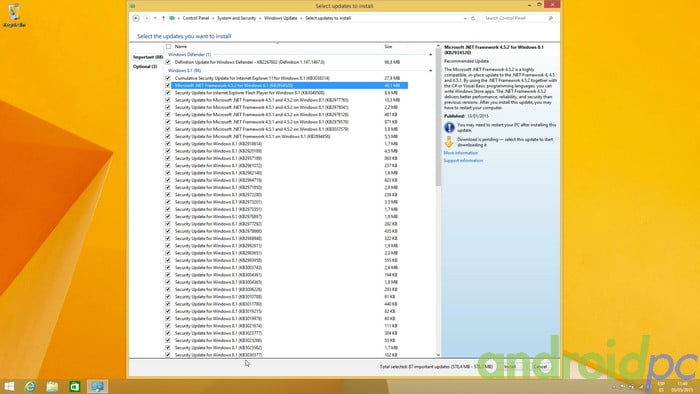Open the green Store app on taskbar
700x394 pixels.
[x=75, y=386]
